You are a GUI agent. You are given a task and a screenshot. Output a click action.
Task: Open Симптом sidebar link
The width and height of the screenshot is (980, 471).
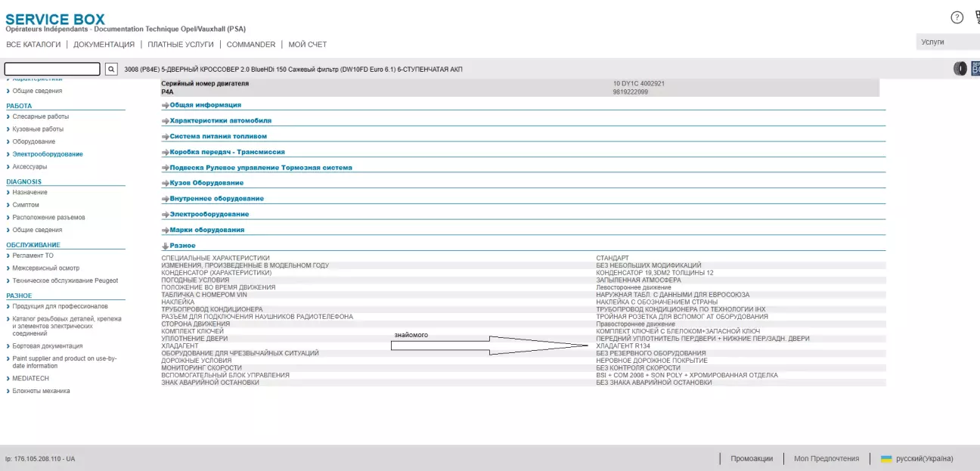coord(26,205)
